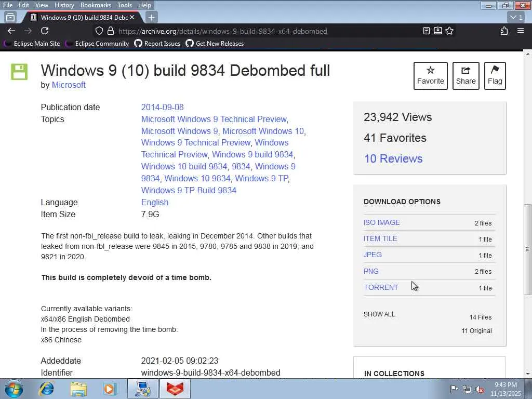Click the muted volume tray icon
Viewport: 532px width, 399px height.
(x=480, y=389)
